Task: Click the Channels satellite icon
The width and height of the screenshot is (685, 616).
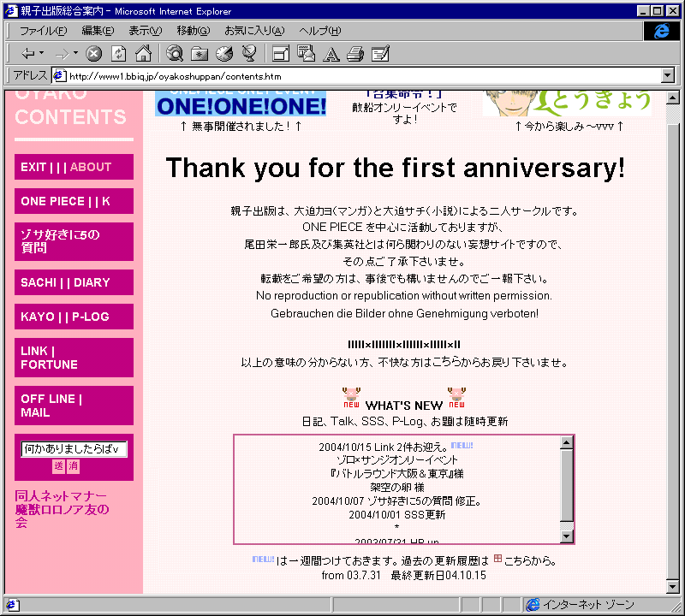Action: point(249,53)
